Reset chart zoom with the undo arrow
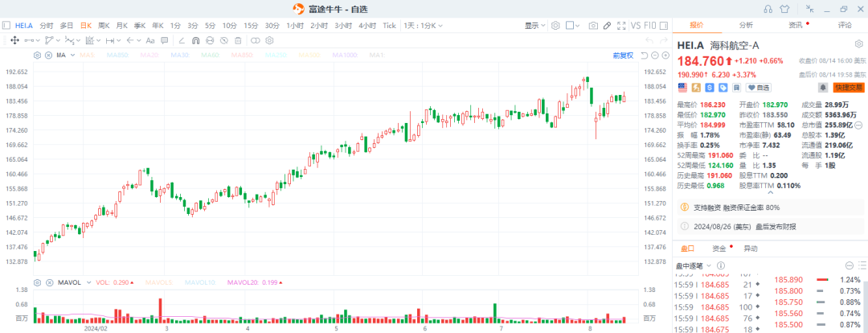This screenshot has width=868, height=333. [644, 55]
